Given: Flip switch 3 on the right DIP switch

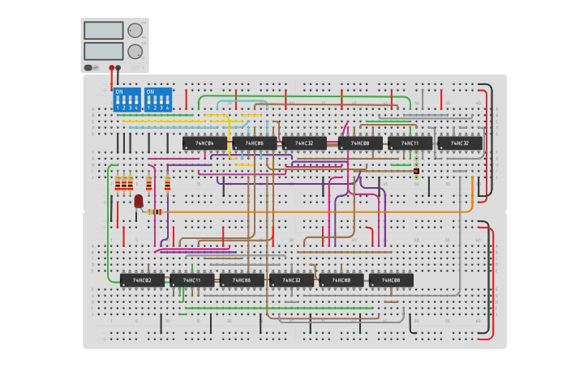Looking at the screenshot, I should coord(161,100).
